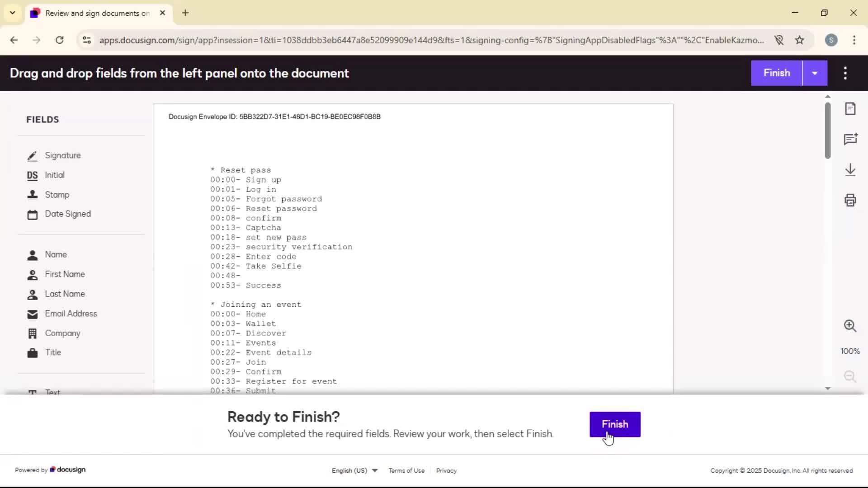Image resolution: width=868 pixels, height=488 pixels.
Task: Open English (US) language dropdown
Action: [354, 470]
